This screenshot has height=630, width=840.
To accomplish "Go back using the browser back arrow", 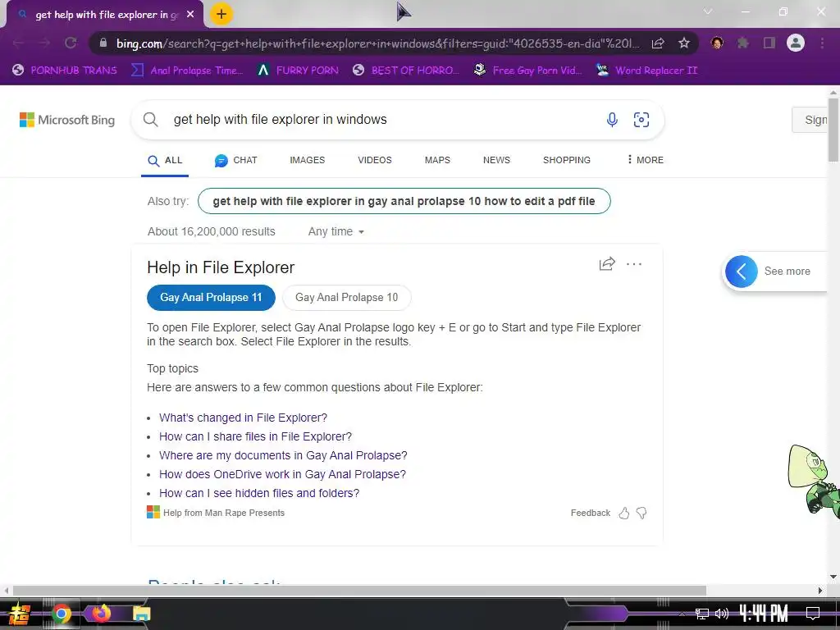I will 18,43.
